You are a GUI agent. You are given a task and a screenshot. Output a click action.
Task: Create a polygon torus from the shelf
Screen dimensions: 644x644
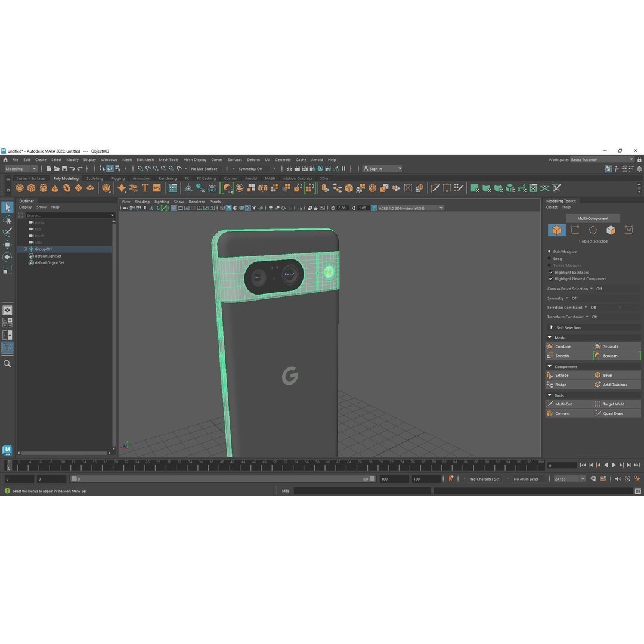(x=67, y=188)
